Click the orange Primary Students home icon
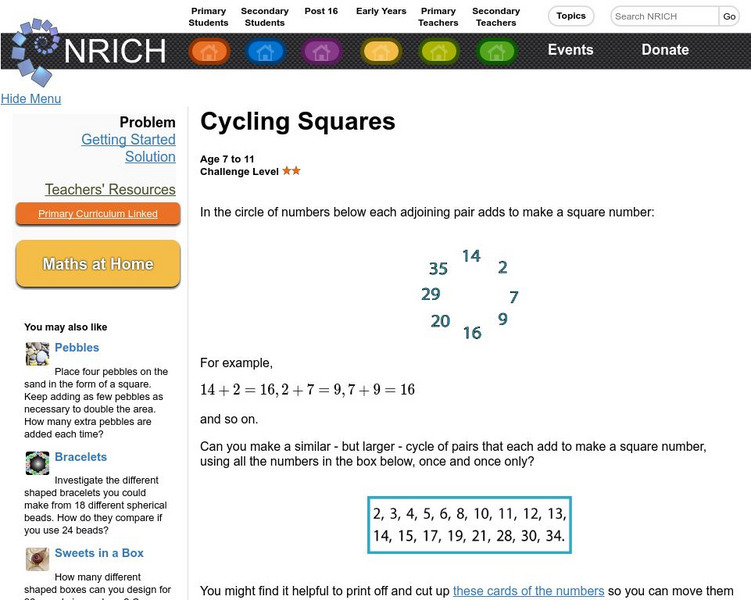 (209, 51)
